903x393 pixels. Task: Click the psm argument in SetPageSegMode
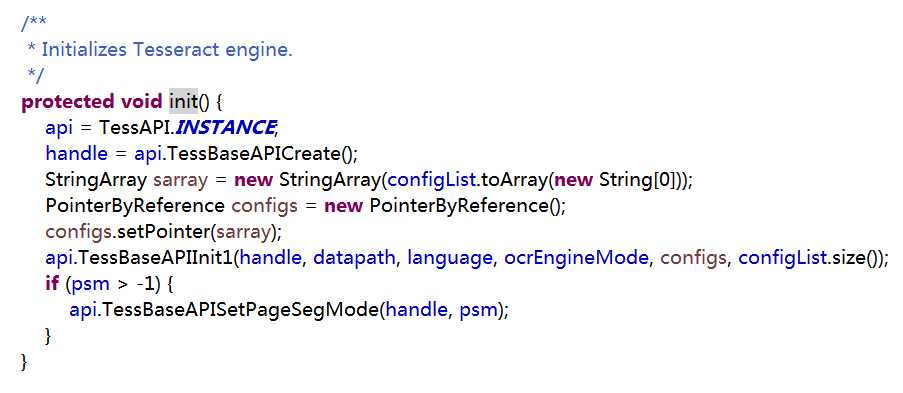[478, 310]
